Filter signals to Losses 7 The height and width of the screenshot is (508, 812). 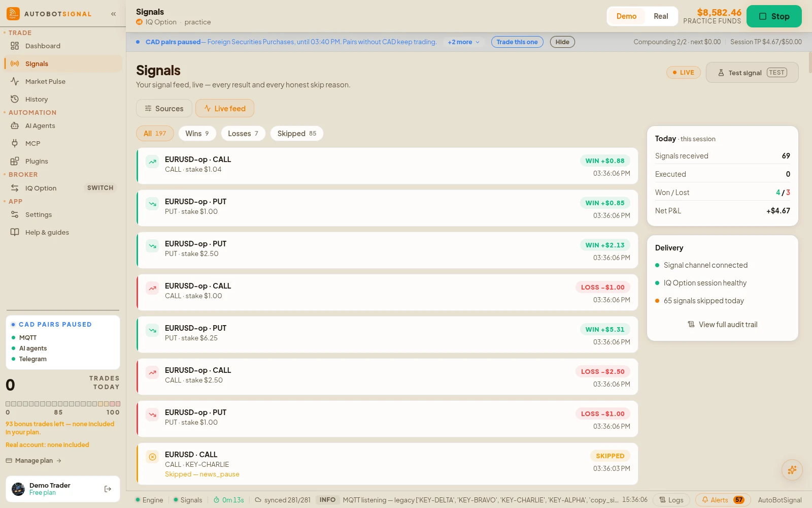tap(243, 134)
